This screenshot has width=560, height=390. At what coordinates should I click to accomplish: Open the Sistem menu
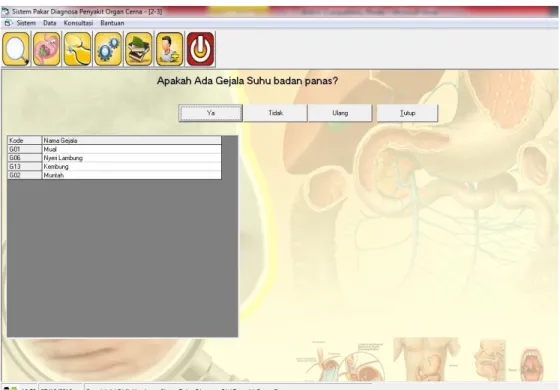[x=26, y=23]
